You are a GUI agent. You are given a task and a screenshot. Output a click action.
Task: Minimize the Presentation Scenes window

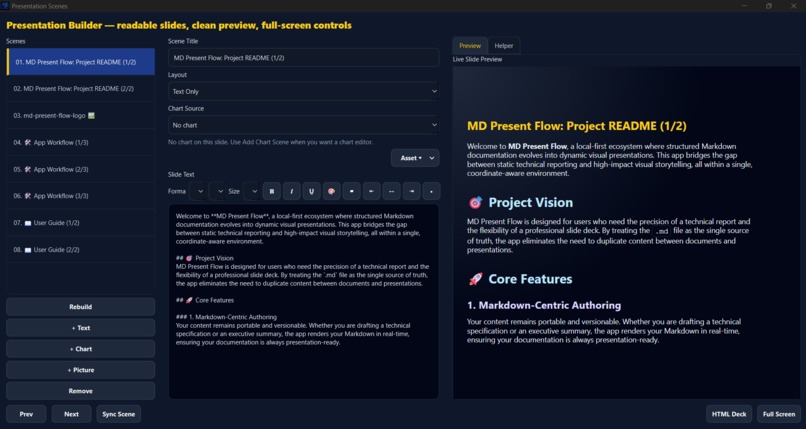[x=744, y=6]
